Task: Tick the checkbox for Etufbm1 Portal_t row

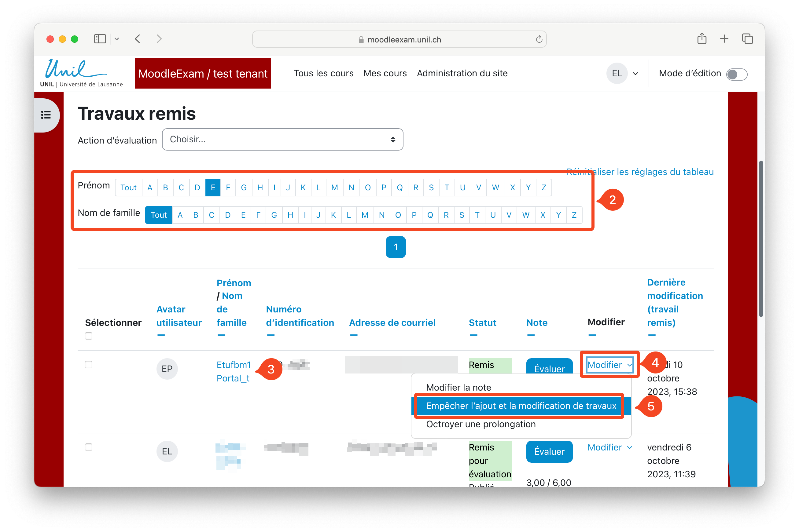Action: pos(89,365)
